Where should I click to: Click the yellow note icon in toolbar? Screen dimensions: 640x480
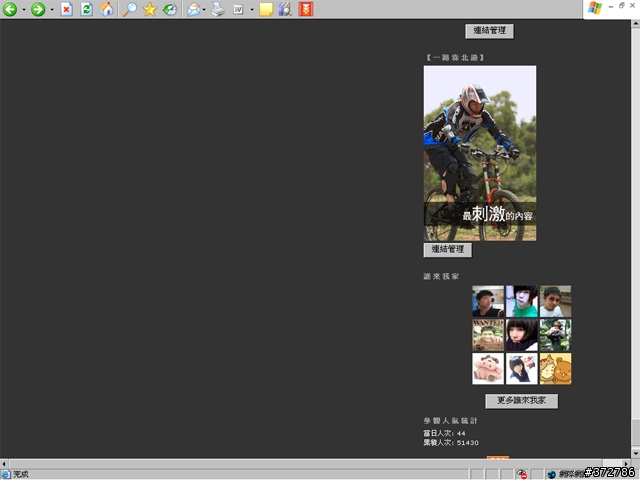pyautogui.click(x=266, y=9)
